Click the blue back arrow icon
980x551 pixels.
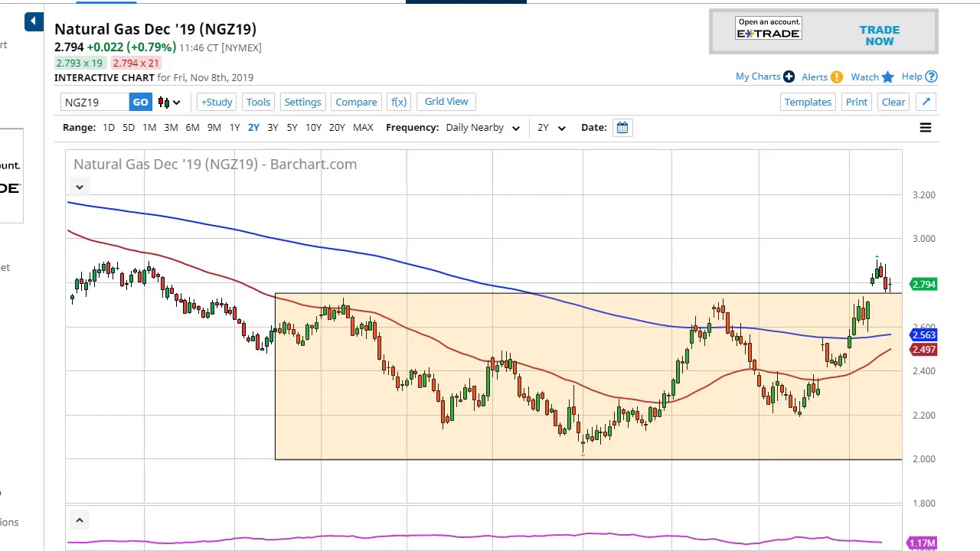tap(34, 21)
